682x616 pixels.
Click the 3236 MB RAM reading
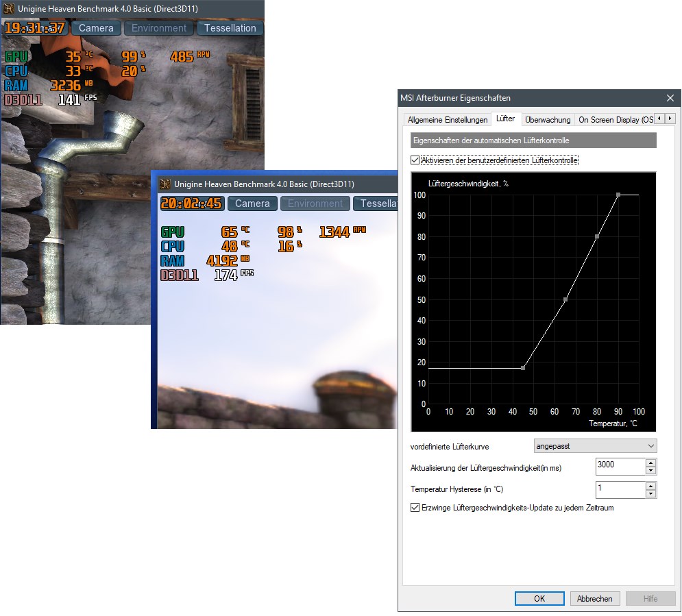click(x=71, y=85)
